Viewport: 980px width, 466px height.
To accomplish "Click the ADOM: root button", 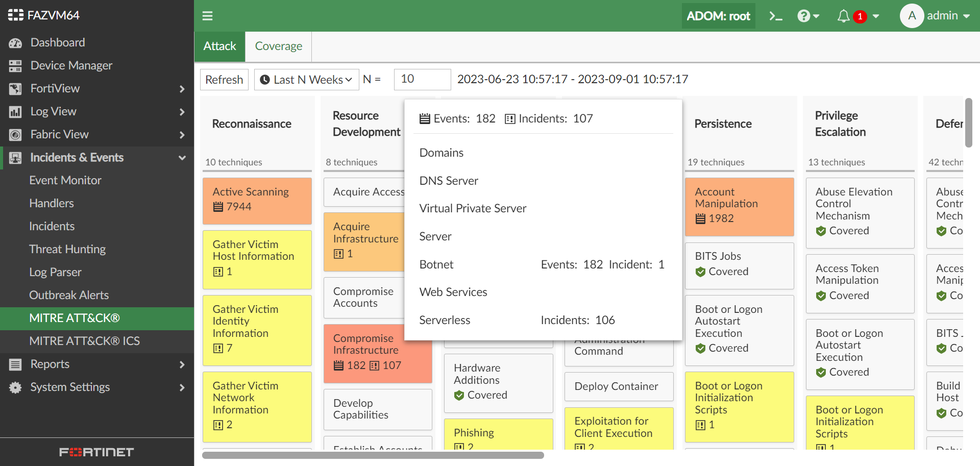I will (718, 16).
